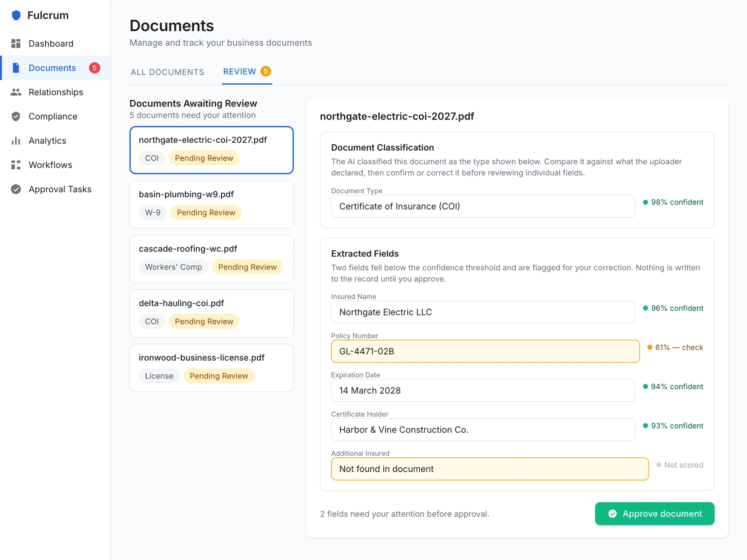
Task: Click the Compliance shield icon
Action: tap(16, 116)
